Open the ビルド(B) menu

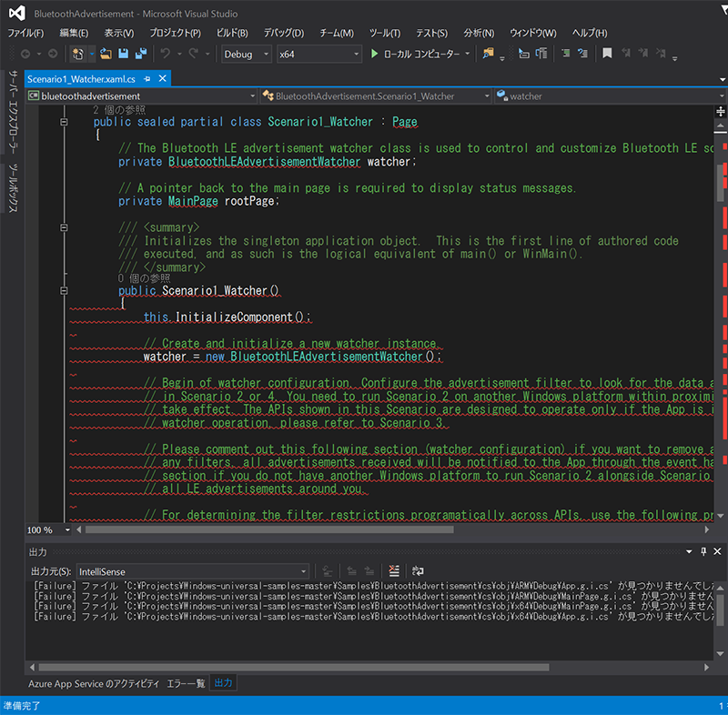point(233,33)
